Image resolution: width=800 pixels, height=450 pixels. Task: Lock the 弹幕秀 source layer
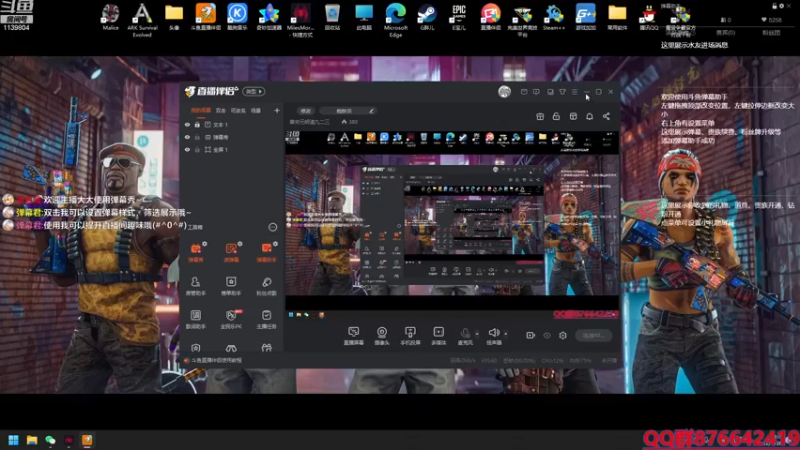(197, 137)
